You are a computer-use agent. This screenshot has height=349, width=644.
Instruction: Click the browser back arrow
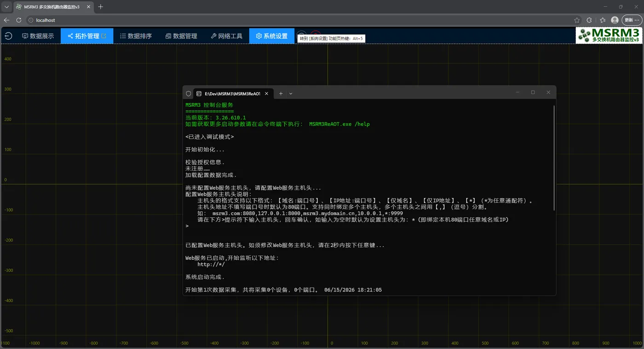(6, 20)
